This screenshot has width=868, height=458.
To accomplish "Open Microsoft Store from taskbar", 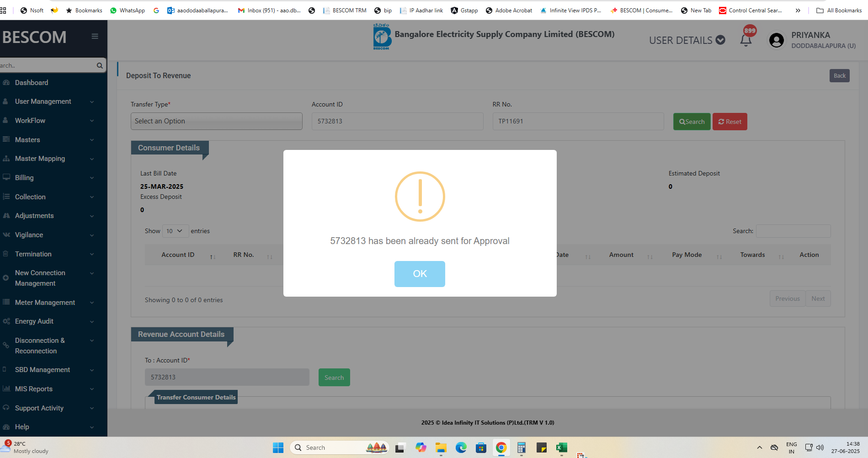I will coord(481,447).
